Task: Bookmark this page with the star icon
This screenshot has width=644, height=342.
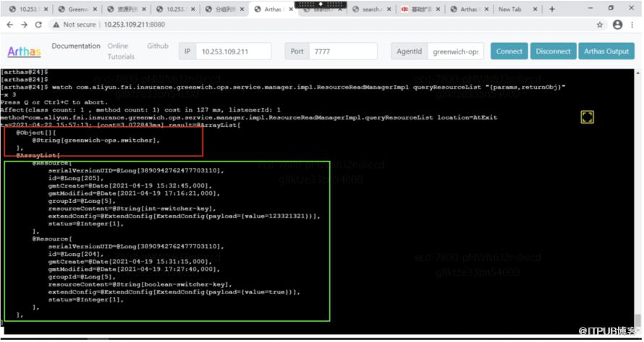Action: click(x=600, y=25)
